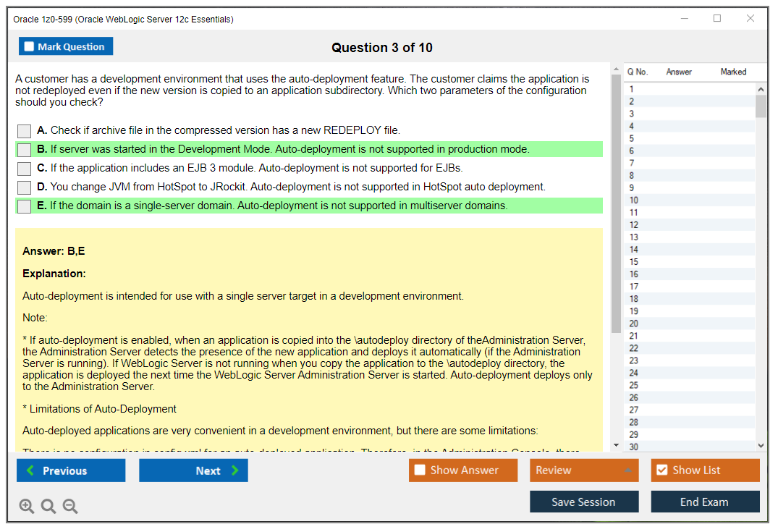
Task: Click the zoom-out magnifier icon
Action: tap(70, 506)
